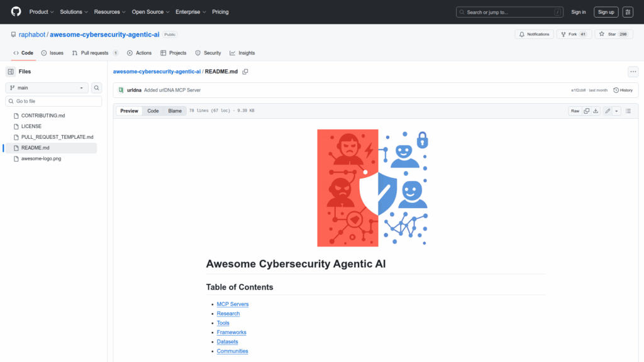The height and width of the screenshot is (362, 644).
Task: Copy raw file contents icon
Action: point(586,111)
